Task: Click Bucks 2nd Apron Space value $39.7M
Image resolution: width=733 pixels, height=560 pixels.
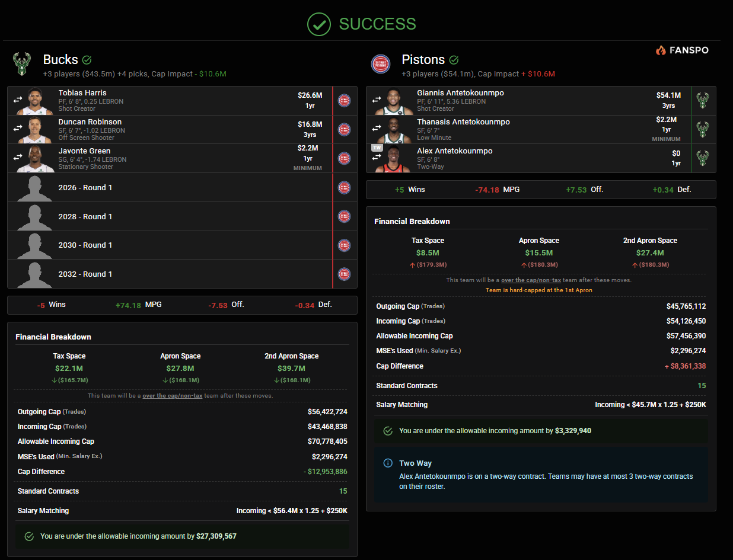Action: pyautogui.click(x=291, y=369)
